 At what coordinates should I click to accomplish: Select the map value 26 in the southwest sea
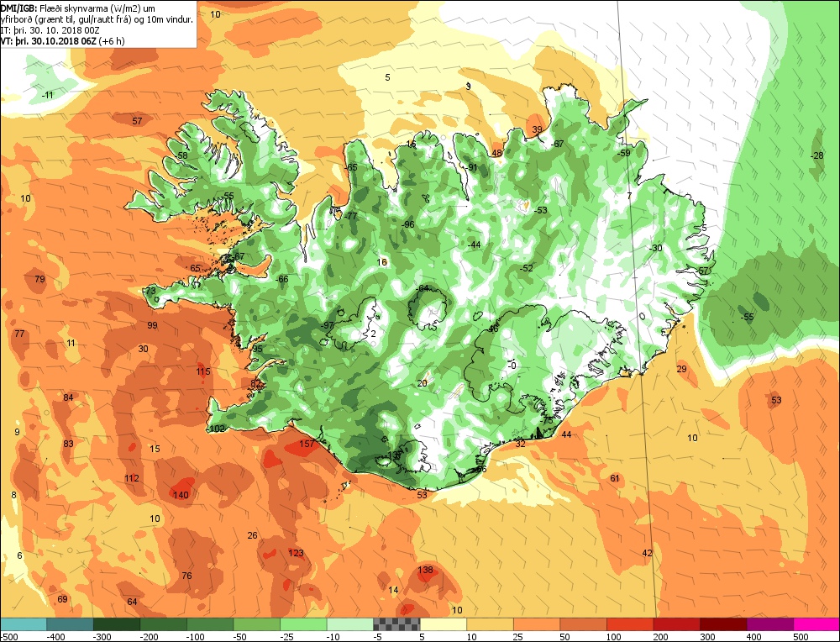(252, 535)
